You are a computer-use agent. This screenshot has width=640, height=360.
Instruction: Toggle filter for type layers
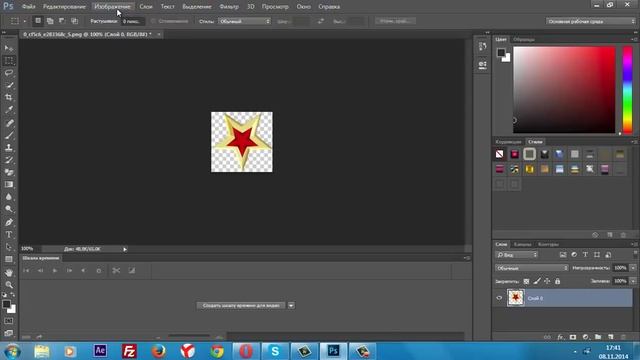pos(585,255)
